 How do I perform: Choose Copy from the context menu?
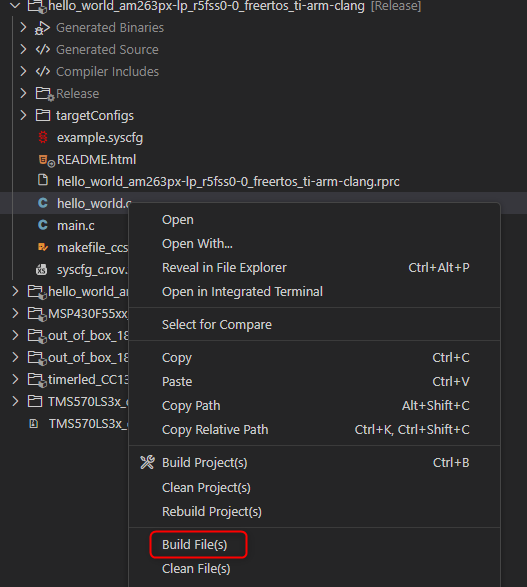[314, 358]
